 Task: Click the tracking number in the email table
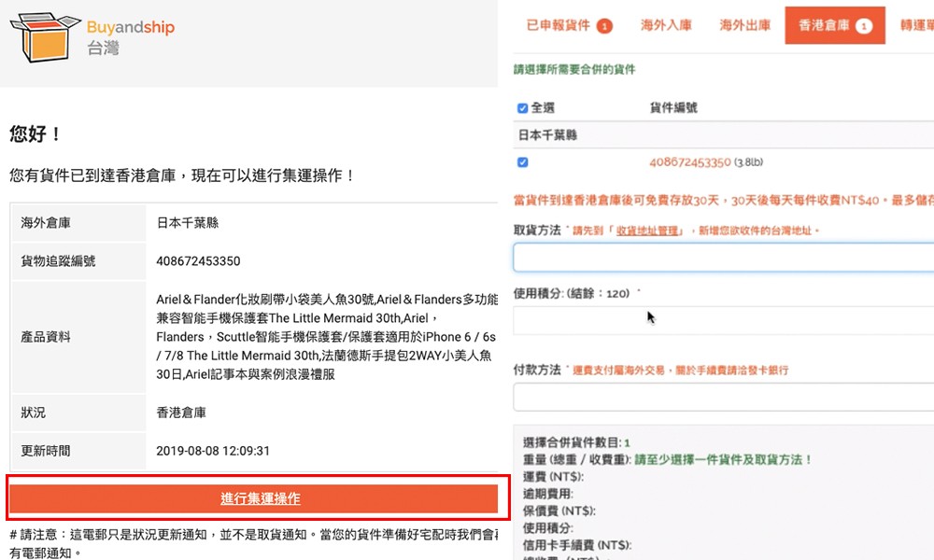coord(198,261)
